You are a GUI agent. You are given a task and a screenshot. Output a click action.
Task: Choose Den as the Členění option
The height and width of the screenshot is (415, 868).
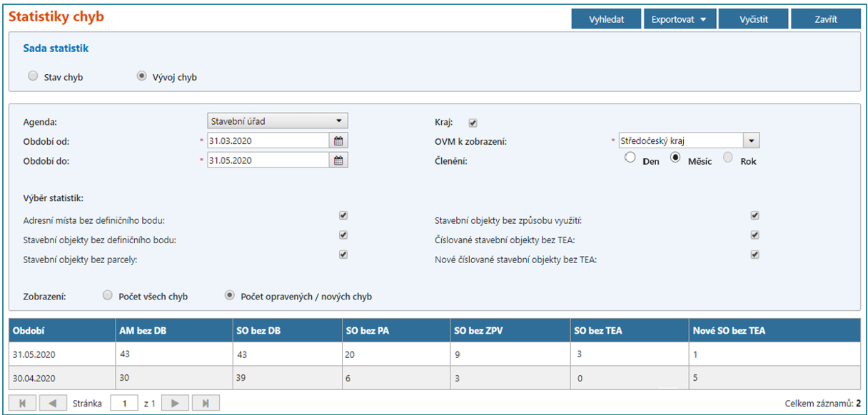pyautogui.click(x=630, y=158)
